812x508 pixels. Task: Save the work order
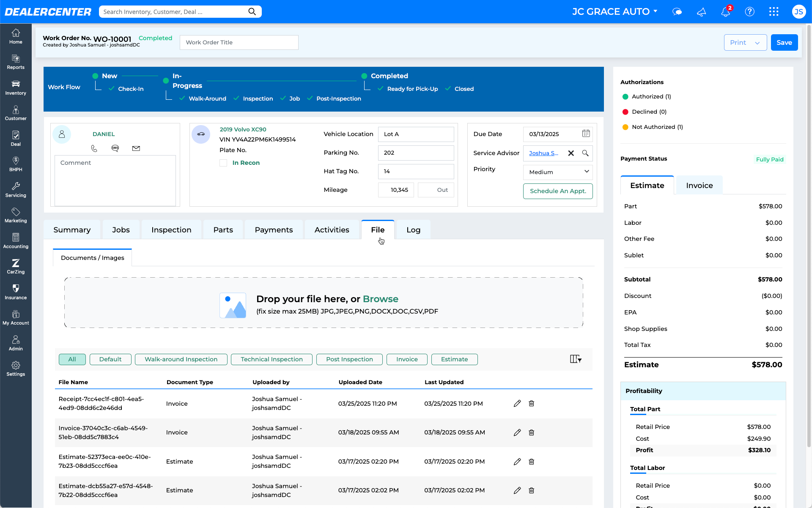(x=784, y=42)
